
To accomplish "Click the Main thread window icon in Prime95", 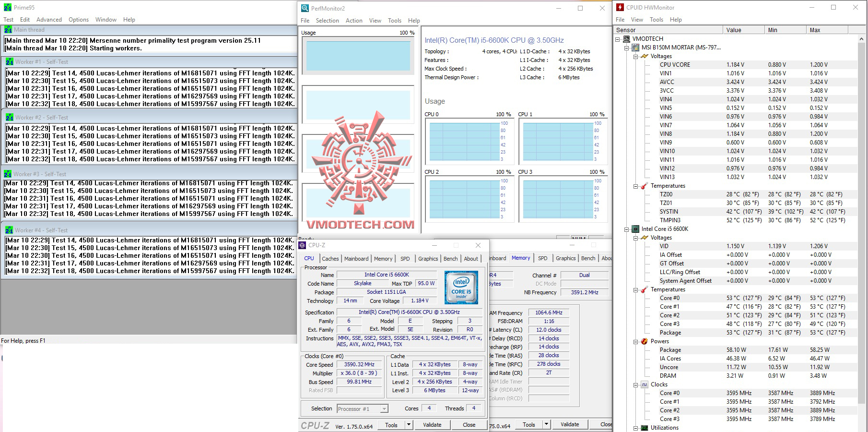I will coord(8,30).
